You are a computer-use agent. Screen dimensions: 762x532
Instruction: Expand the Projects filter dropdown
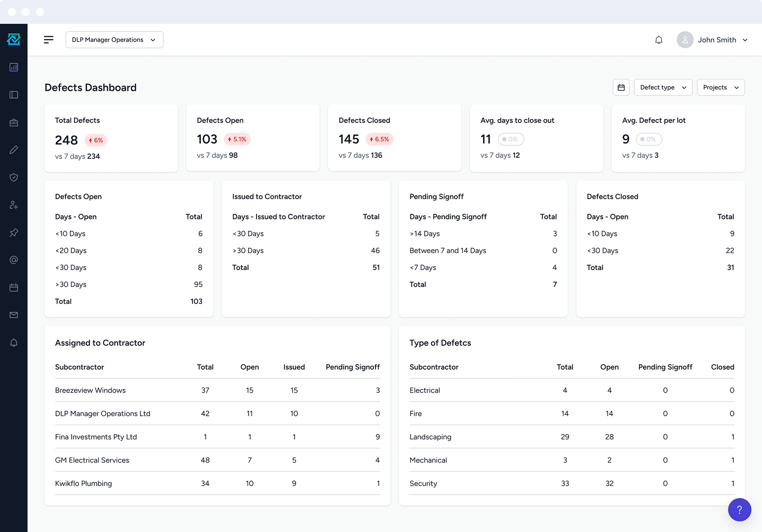(x=720, y=87)
